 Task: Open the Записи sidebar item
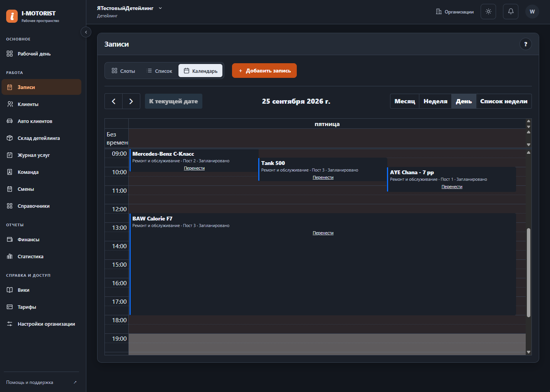(x=42, y=87)
